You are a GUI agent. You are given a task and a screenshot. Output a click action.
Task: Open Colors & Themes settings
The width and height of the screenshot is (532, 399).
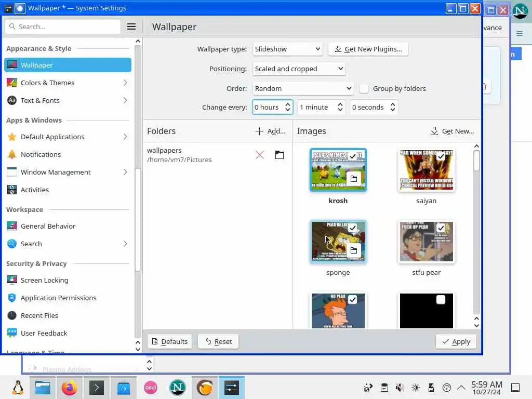tap(68, 83)
